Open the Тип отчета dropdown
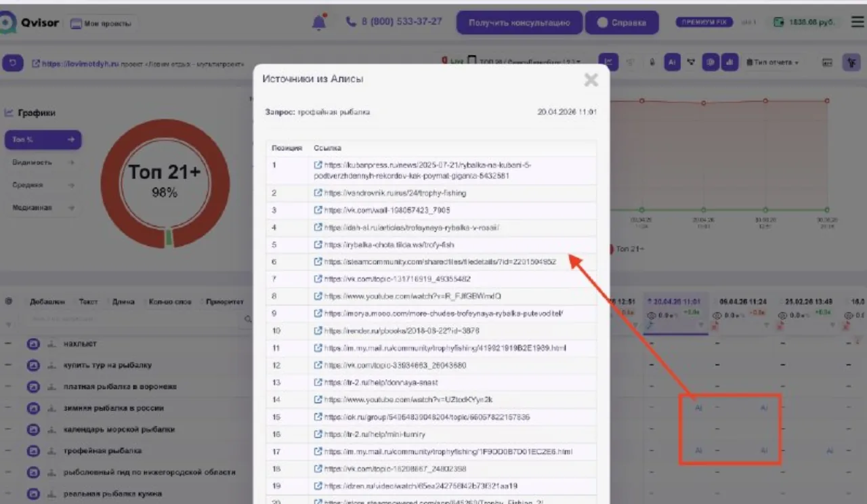Image resolution: width=867 pixels, height=504 pixels. 773,63
